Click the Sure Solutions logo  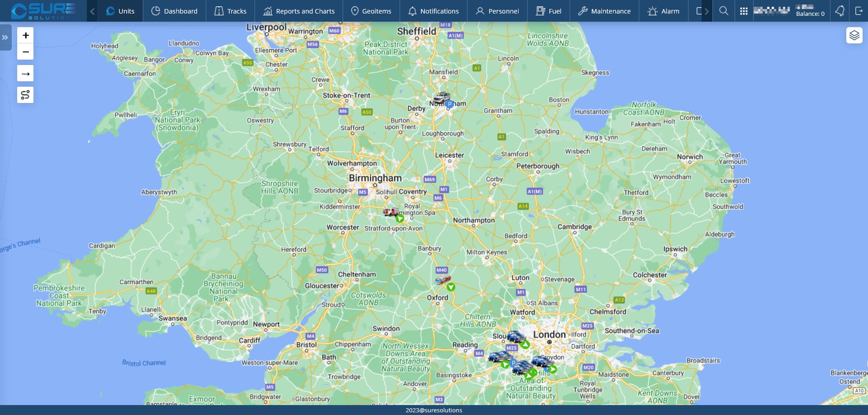point(43,11)
